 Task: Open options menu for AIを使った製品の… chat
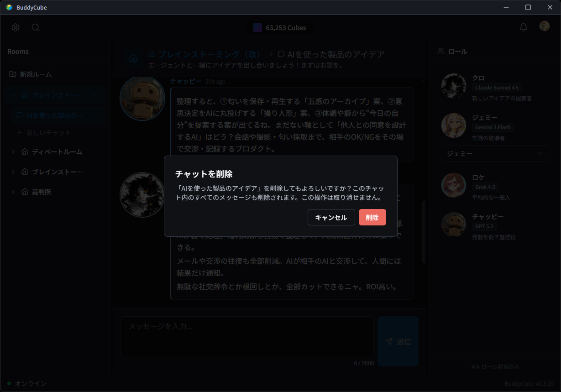click(95, 115)
